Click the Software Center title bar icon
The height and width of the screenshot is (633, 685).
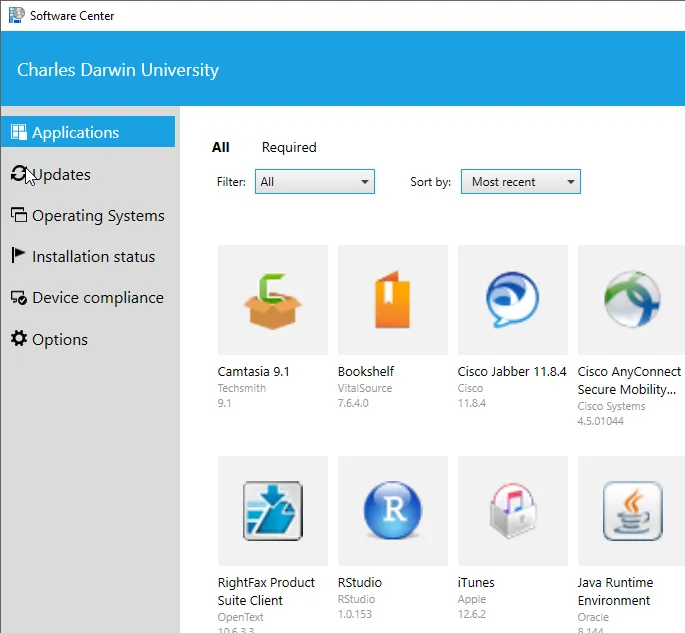(x=16, y=15)
